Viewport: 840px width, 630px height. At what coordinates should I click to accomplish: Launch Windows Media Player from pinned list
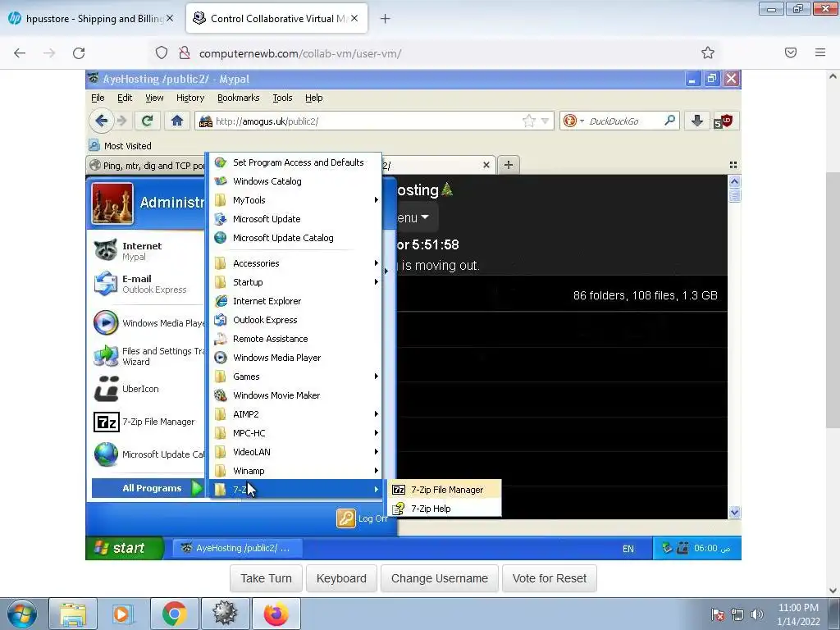coord(148,323)
